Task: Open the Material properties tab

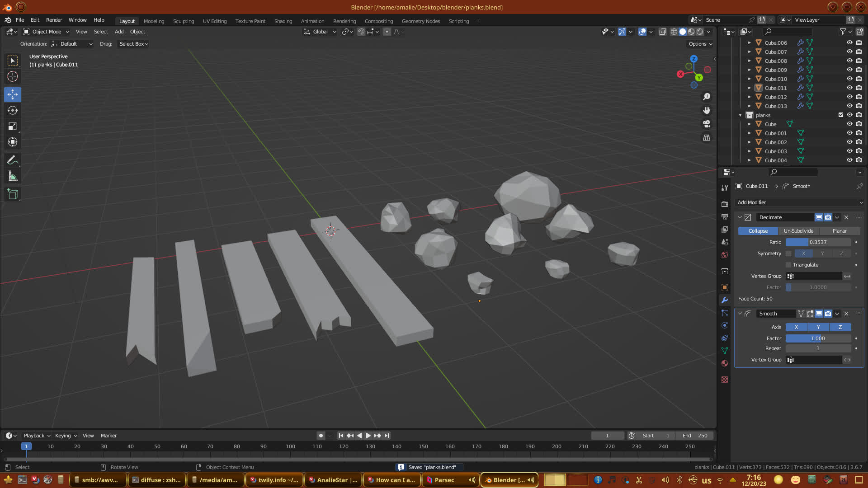Action: (725, 363)
